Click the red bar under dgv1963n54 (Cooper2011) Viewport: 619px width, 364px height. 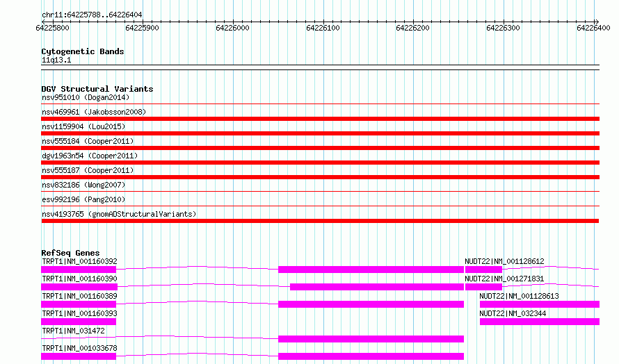[320, 163]
